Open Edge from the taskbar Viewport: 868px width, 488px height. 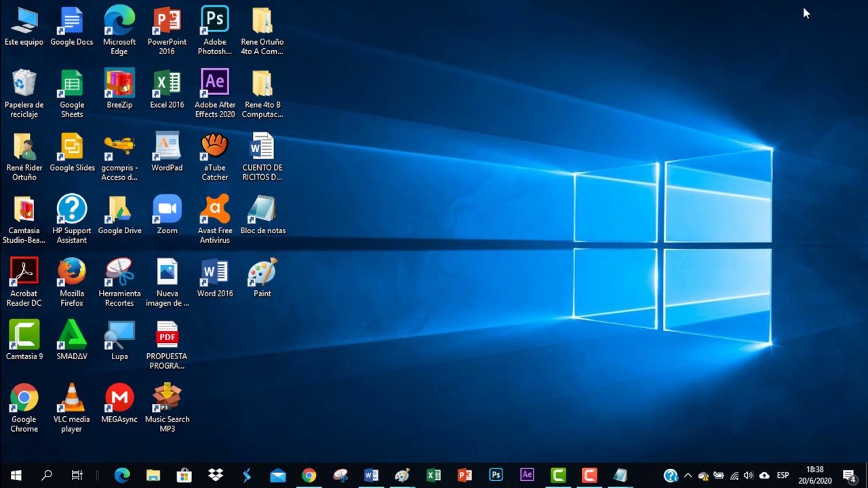(122, 475)
